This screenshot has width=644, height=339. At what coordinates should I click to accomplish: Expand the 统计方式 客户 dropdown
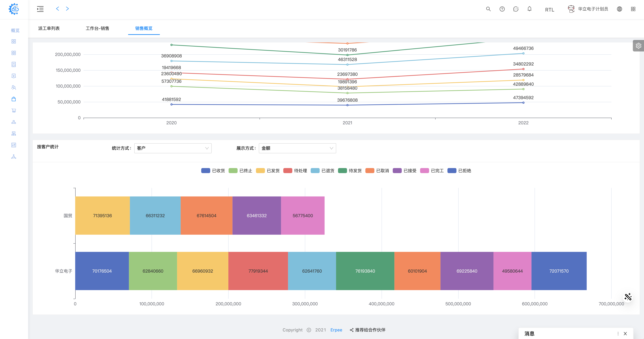173,148
